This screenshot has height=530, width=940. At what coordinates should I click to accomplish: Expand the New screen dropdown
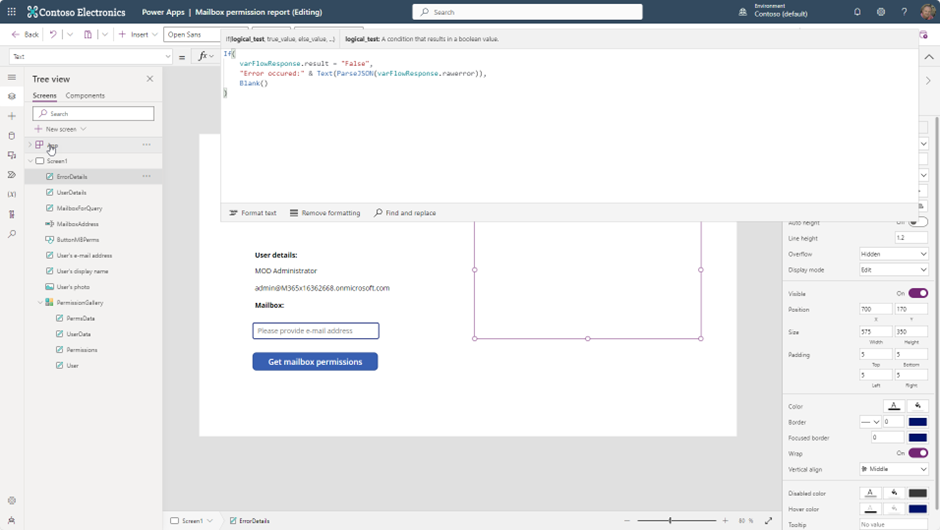coord(83,129)
